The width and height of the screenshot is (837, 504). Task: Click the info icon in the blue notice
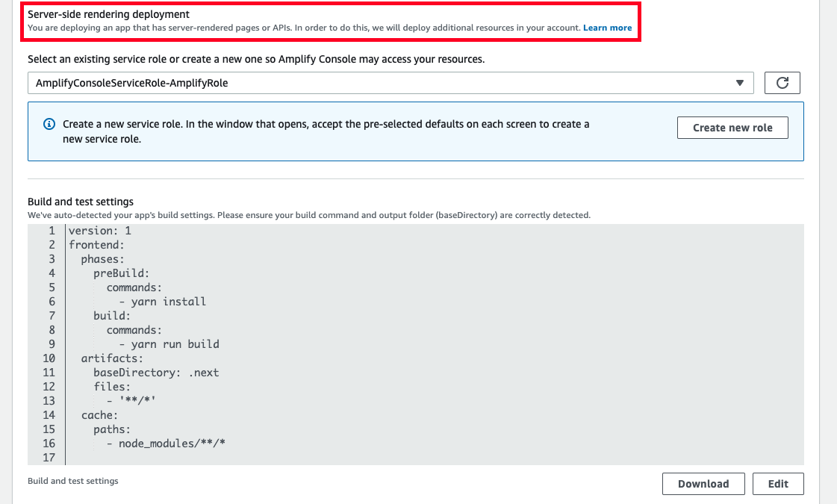tap(49, 124)
